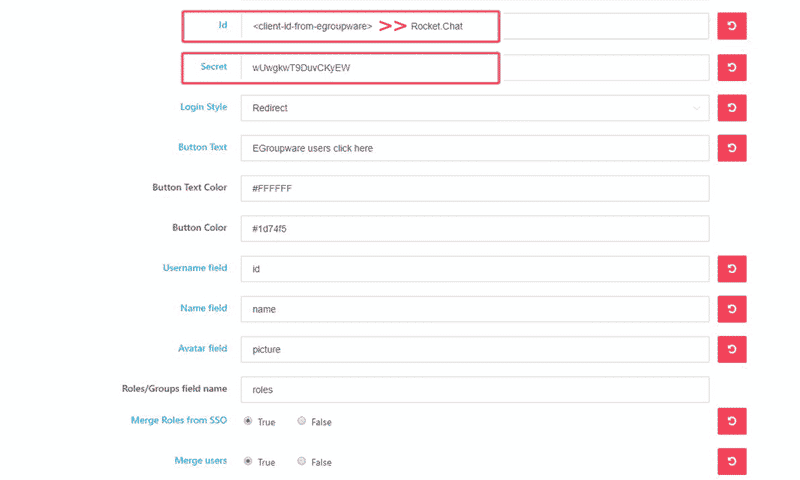Click the Merge Roles from SSO label
The height and width of the screenshot is (480, 800).
[179, 420]
